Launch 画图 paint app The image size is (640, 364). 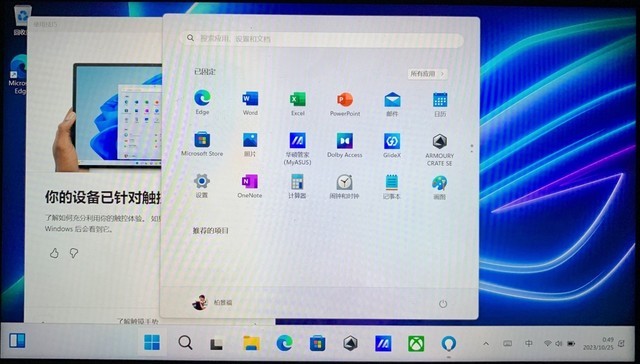439,188
